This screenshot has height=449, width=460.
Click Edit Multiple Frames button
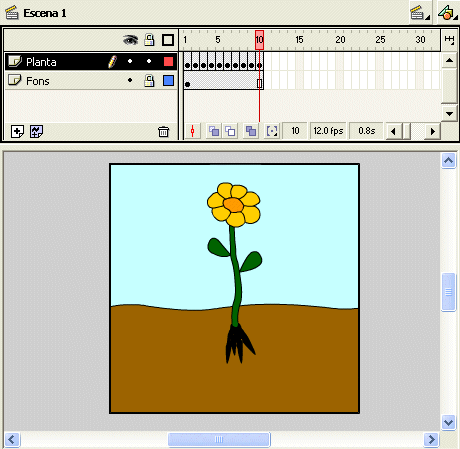tap(251, 131)
